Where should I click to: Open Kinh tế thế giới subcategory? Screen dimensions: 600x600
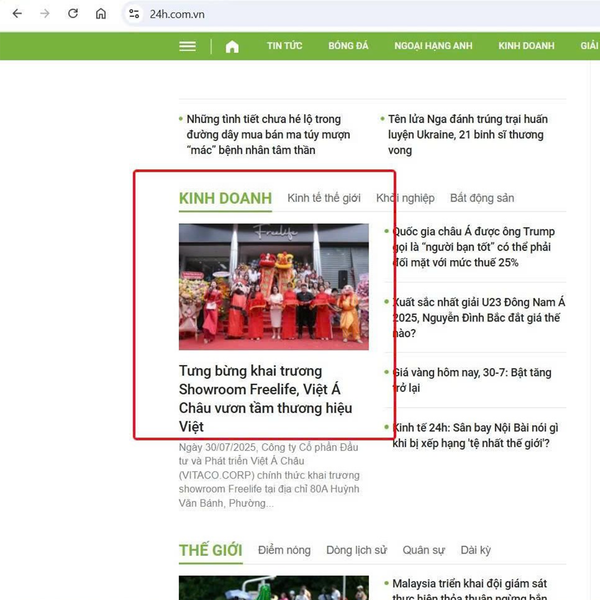[x=324, y=198]
